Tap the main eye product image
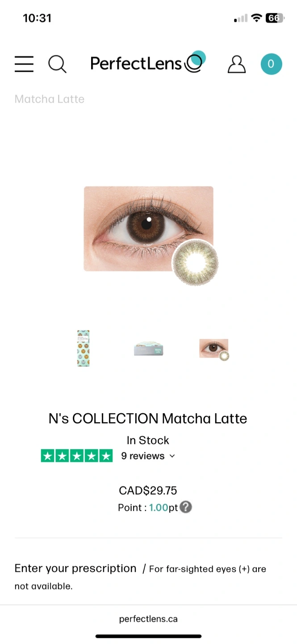 (x=148, y=229)
